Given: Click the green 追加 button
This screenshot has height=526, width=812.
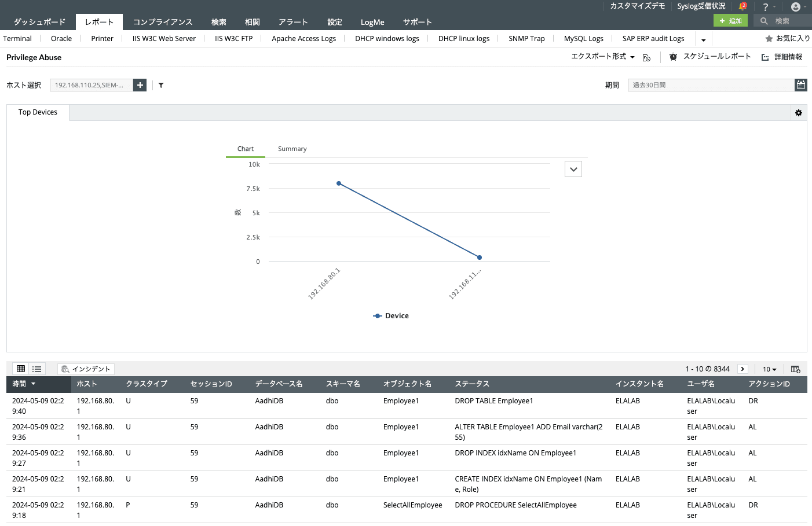Looking at the screenshot, I should coord(730,20).
